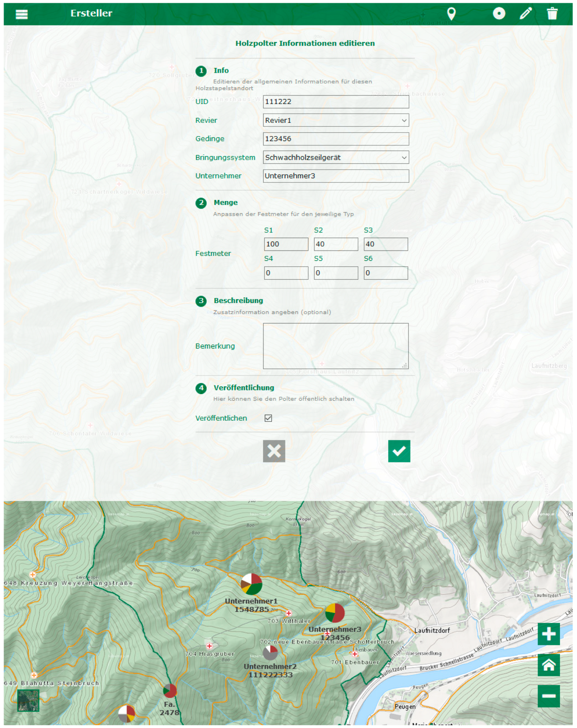Open the Revier dropdown
577x728 pixels.
tap(336, 120)
